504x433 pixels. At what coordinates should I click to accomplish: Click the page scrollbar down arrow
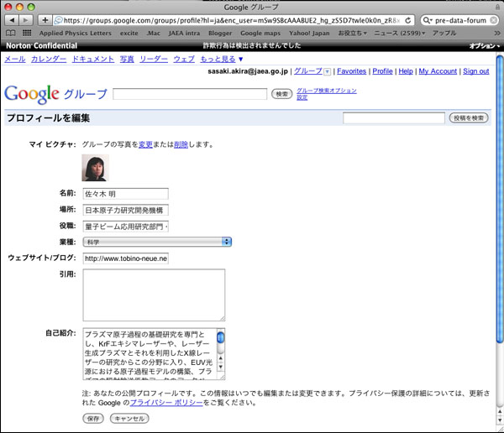coord(500,420)
